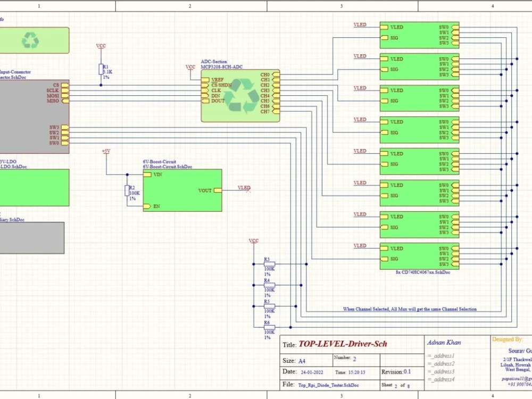Select the bottom mux sheet symbol
532x399 pixels.
419,255
